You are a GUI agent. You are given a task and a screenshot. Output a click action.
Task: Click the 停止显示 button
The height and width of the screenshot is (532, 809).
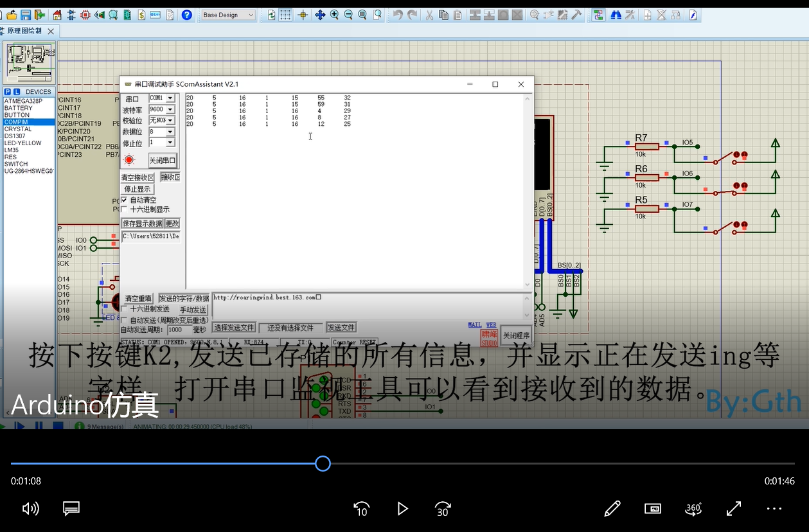pos(138,189)
